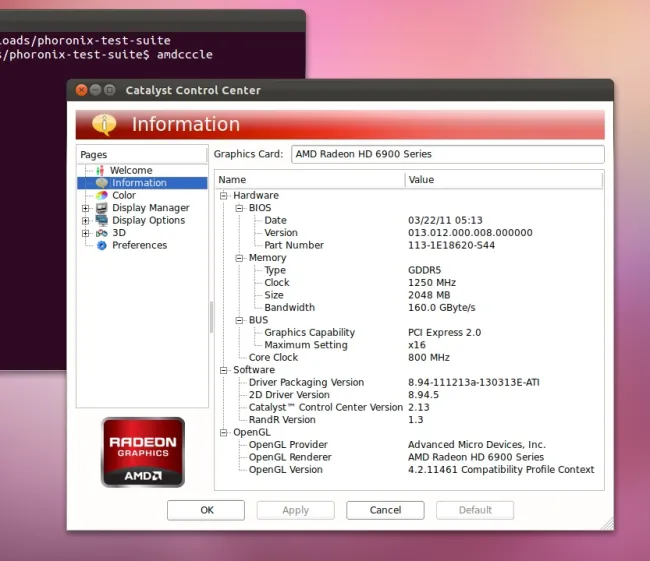Select the Maximum Setting row
This screenshot has width=650, height=561.
[409, 345]
